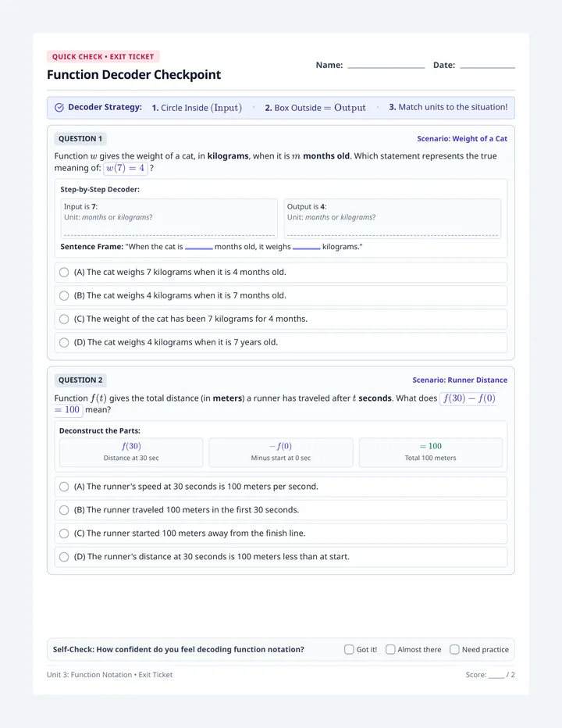Viewport: 562px width, 728px height.
Task: Click 'Step-by-Step Decoder:' heading
Action: tap(100, 190)
